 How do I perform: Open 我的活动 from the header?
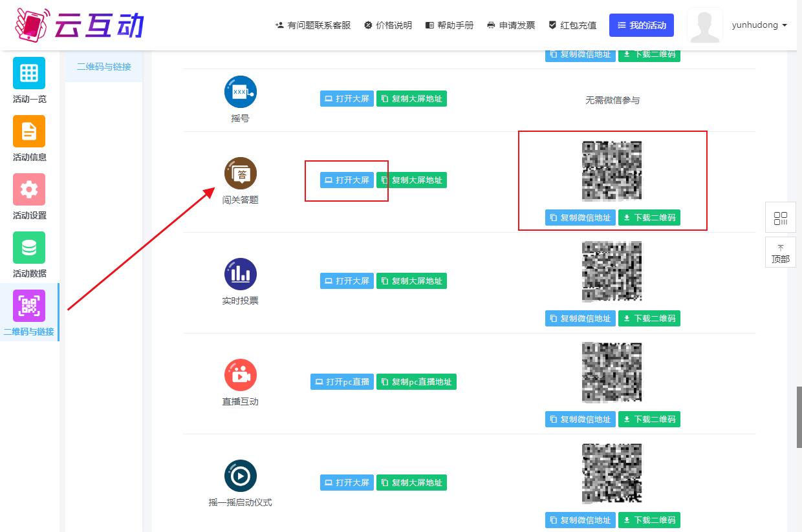[x=642, y=25]
